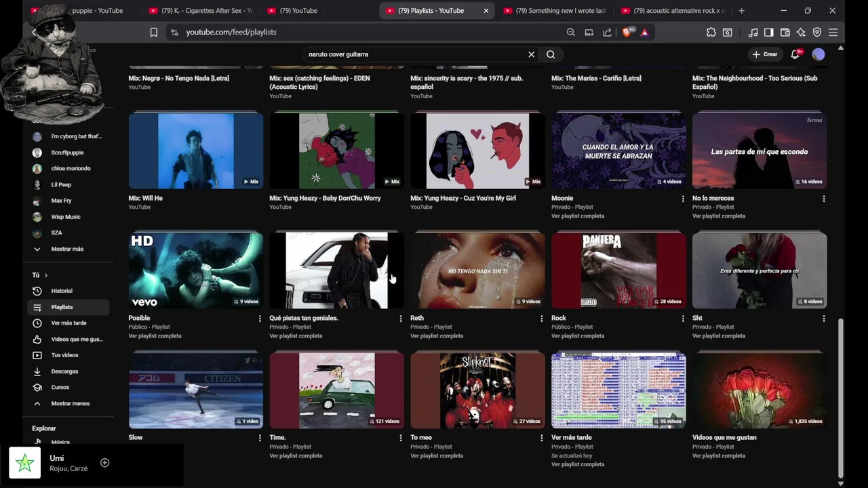Click Ver playlist completa under Videos que me gustan
This screenshot has height=488, width=868.
point(719,455)
